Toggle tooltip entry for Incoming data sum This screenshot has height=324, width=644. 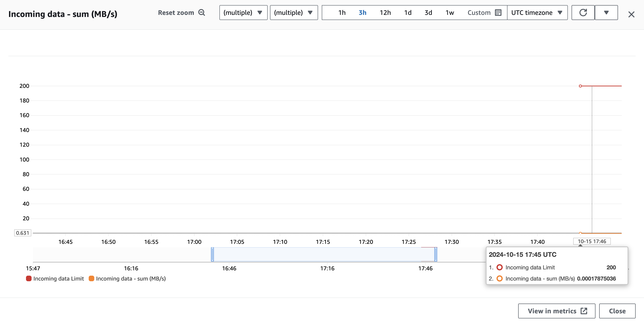(500, 278)
